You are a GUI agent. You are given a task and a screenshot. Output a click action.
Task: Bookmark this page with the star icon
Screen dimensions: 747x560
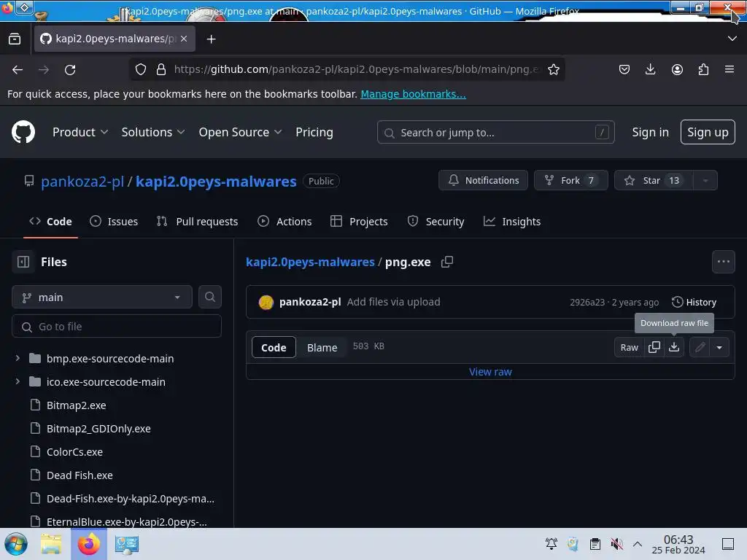(x=554, y=69)
